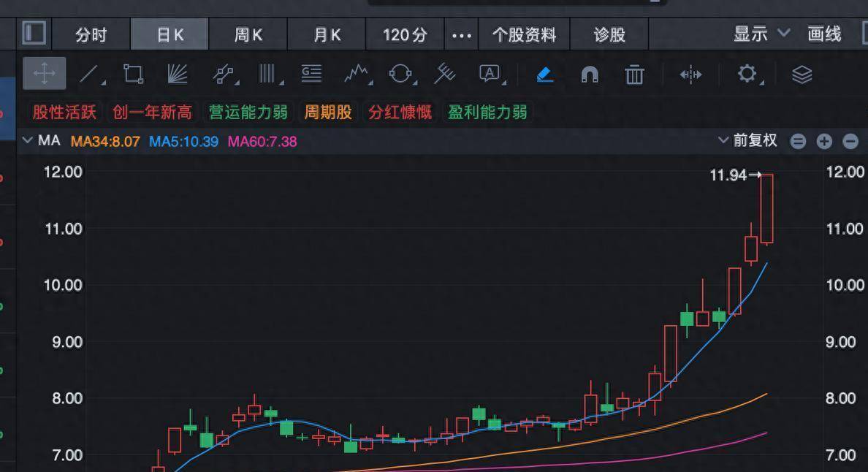Click the 创一年新高 tag
The width and height of the screenshot is (868, 472).
(152, 113)
